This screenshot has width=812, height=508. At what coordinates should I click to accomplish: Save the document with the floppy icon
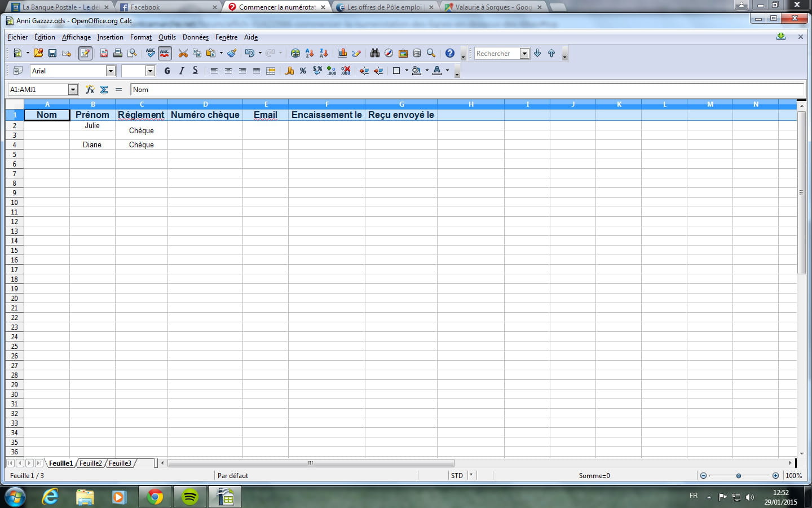[52, 53]
